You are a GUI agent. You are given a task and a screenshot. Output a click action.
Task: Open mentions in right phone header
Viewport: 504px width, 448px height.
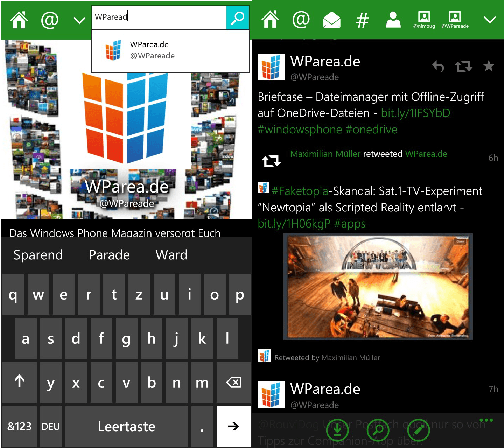(301, 20)
